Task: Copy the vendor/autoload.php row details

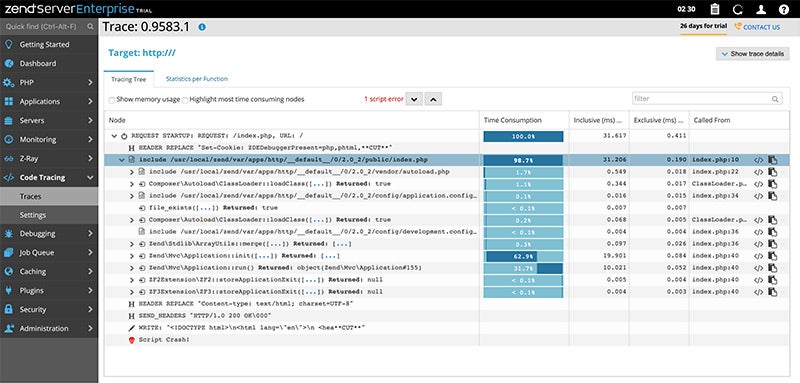Action: (x=772, y=172)
